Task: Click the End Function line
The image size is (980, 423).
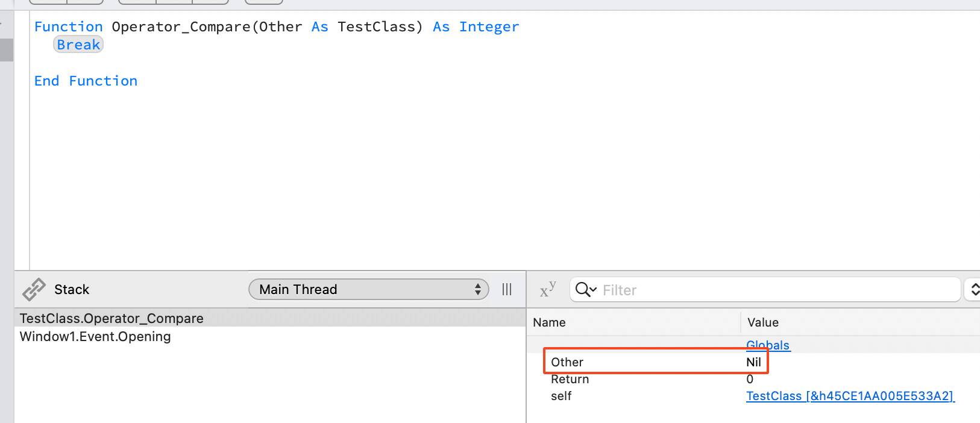Action: 86,81
